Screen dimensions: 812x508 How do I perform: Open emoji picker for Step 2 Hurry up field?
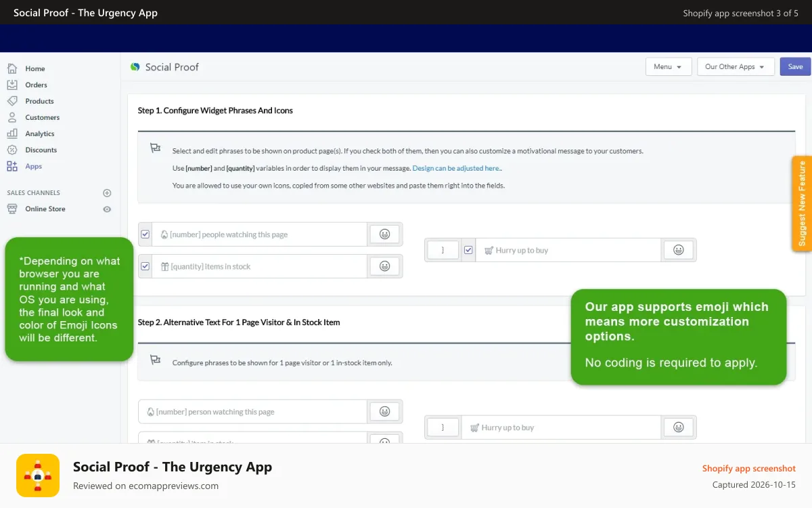tap(678, 427)
